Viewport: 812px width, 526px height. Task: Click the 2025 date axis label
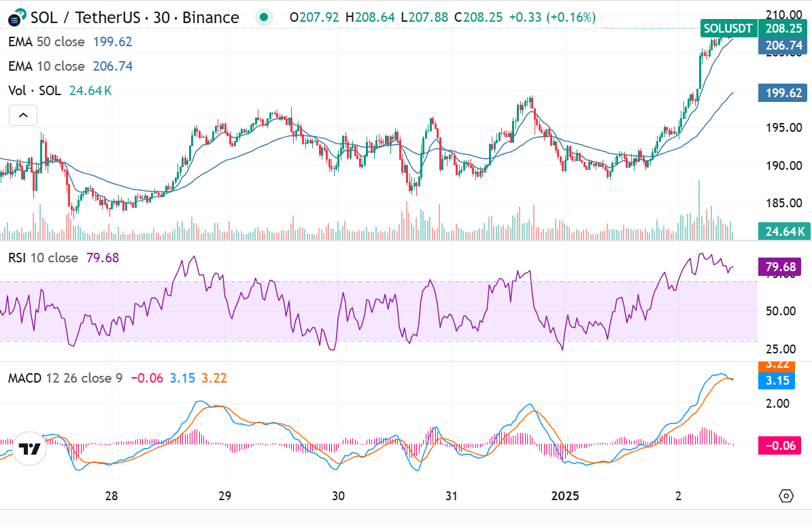coord(565,496)
